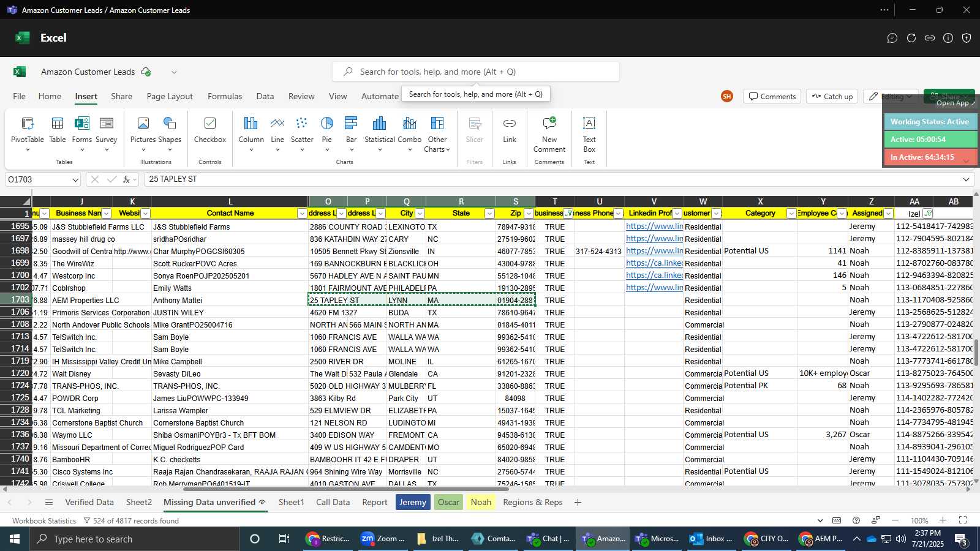
Task: Click the refresh icon in Teams header
Action: pos(911,38)
